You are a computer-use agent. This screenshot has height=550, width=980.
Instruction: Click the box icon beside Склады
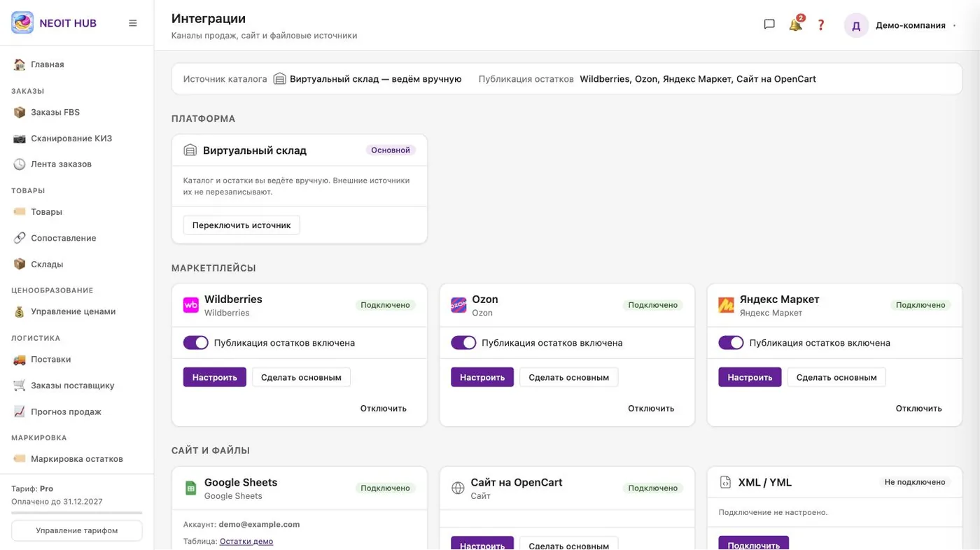click(20, 265)
